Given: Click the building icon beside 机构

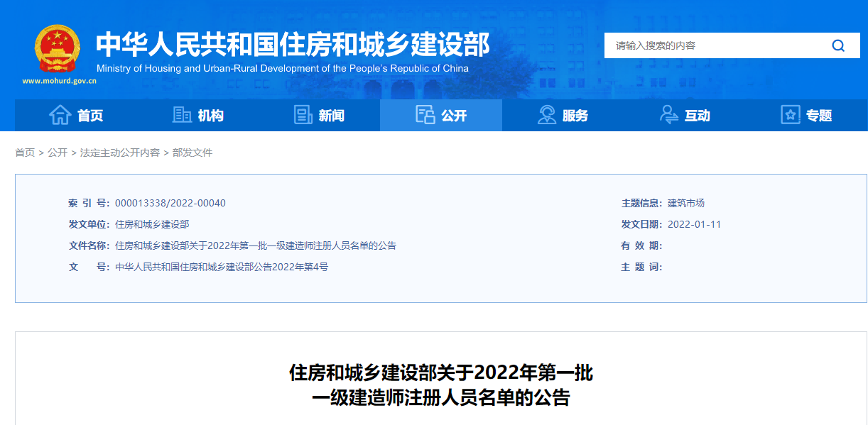Looking at the screenshot, I should click(x=182, y=115).
